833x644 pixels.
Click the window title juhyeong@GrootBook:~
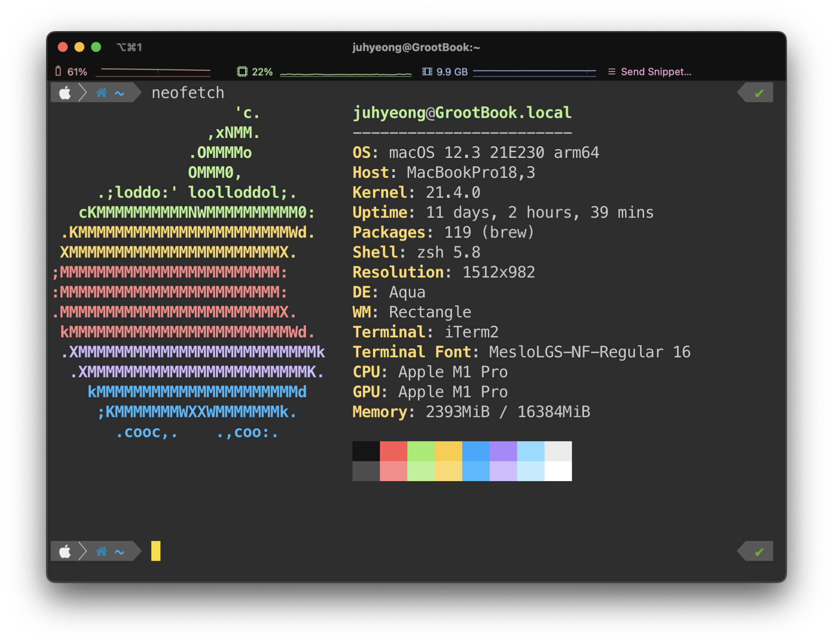click(x=416, y=47)
